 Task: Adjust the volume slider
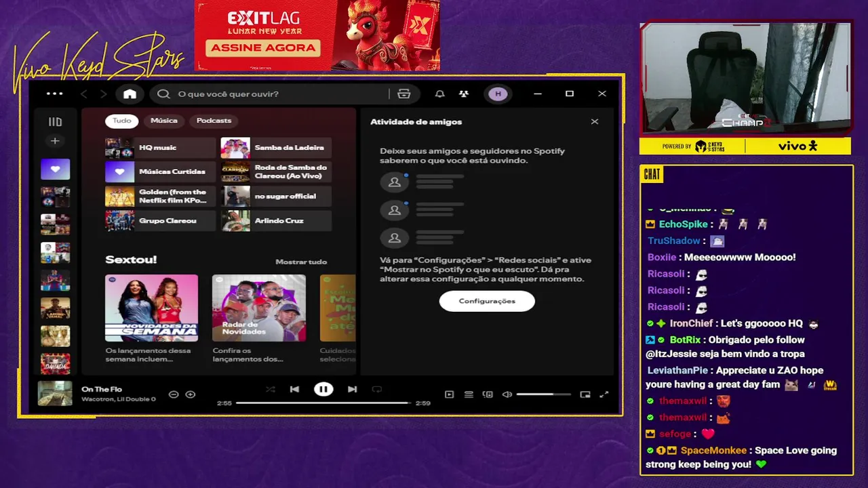543,394
